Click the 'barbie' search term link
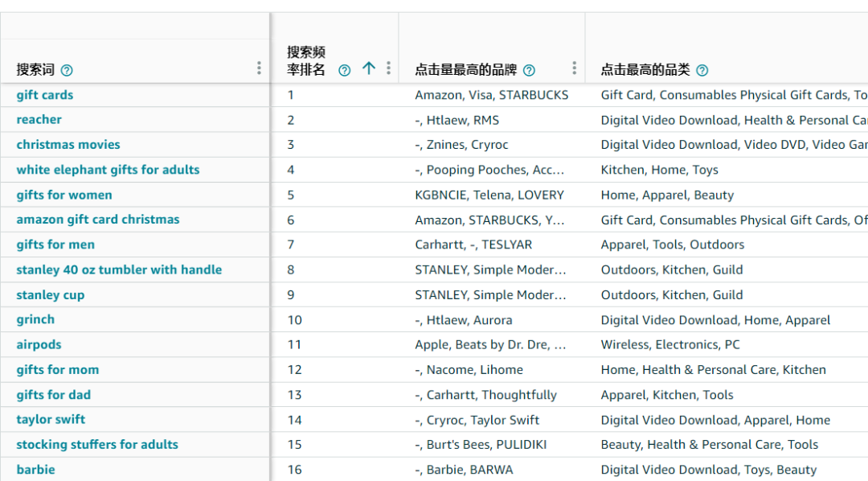The height and width of the screenshot is (481, 868). point(35,469)
